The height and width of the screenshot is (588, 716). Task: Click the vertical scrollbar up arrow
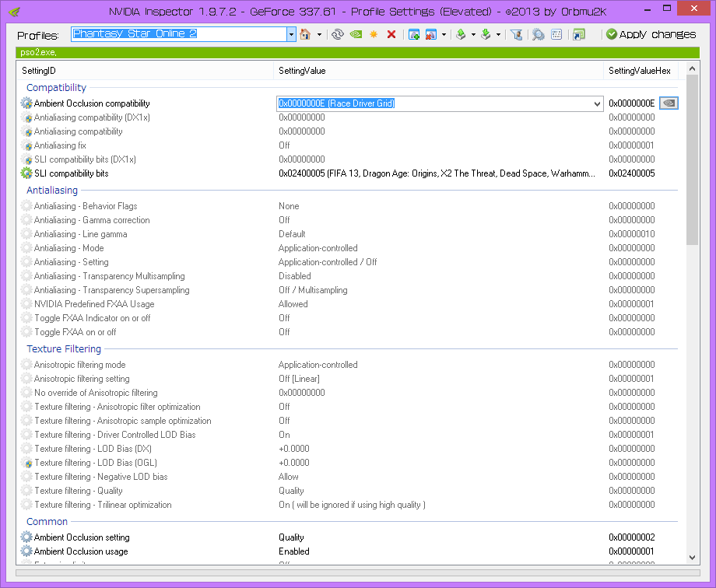(x=692, y=68)
